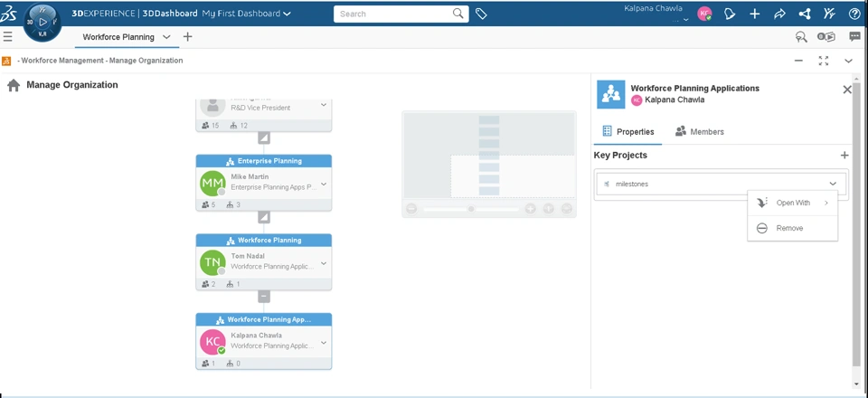
Task: Open the tag filter next to Search
Action: pos(481,14)
